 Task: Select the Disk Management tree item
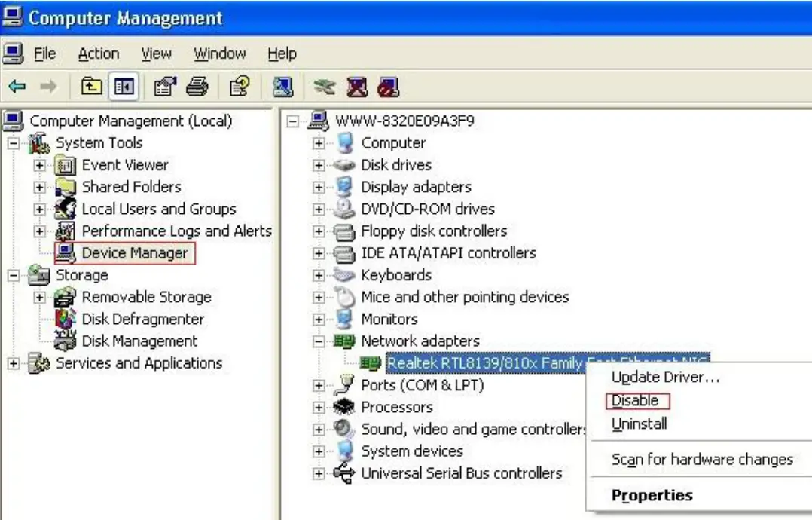tap(139, 341)
